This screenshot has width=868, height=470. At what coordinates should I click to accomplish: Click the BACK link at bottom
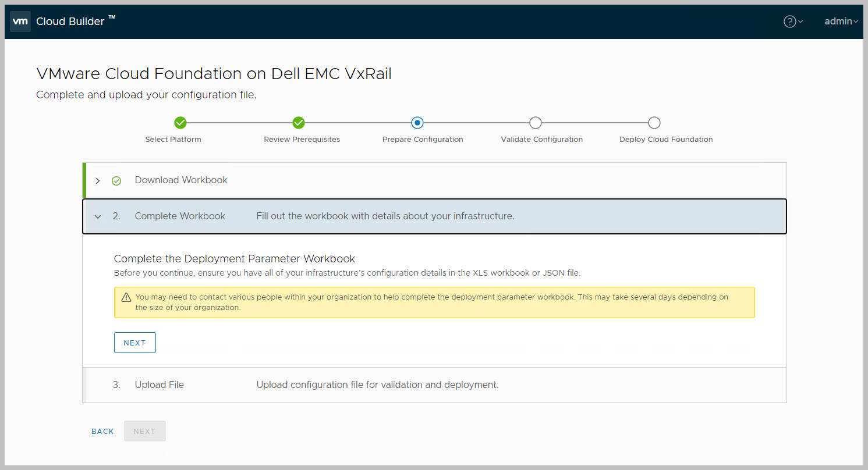[x=102, y=431]
